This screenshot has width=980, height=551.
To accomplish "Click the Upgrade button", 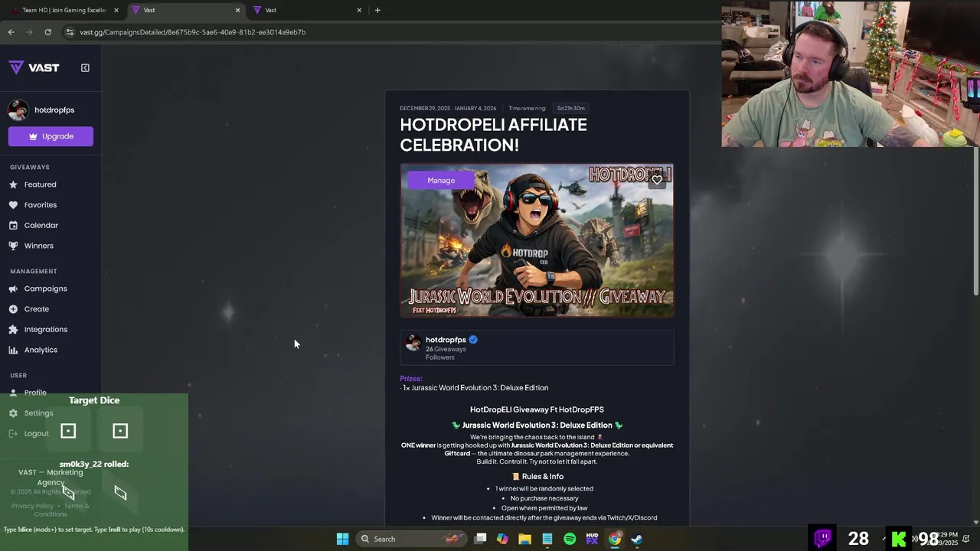I will click(x=51, y=136).
